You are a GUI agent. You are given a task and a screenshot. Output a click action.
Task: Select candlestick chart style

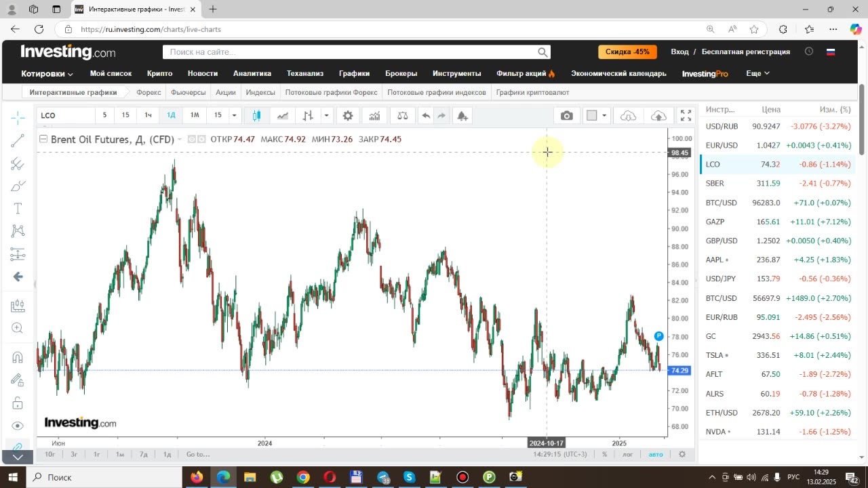[x=256, y=116]
